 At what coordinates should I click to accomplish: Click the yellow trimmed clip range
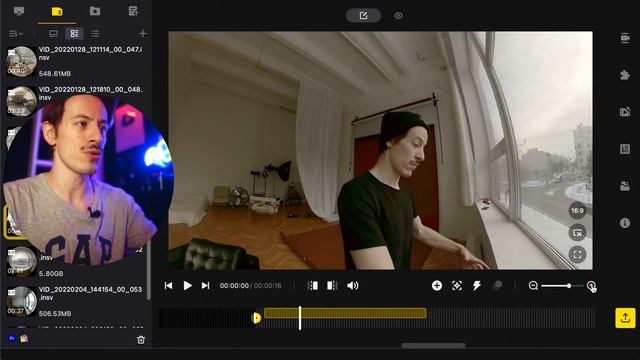coord(345,313)
